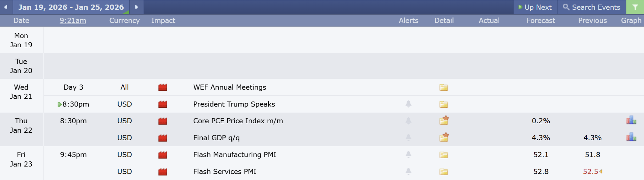The image size is (644, 180).
Task: Advance to next week with right arrow
Action: [136, 7]
